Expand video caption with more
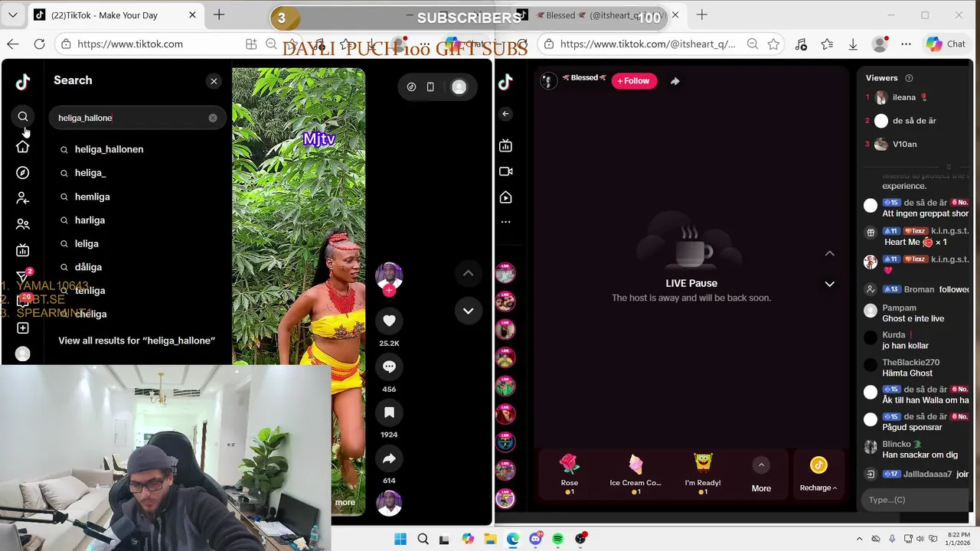 point(345,503)
